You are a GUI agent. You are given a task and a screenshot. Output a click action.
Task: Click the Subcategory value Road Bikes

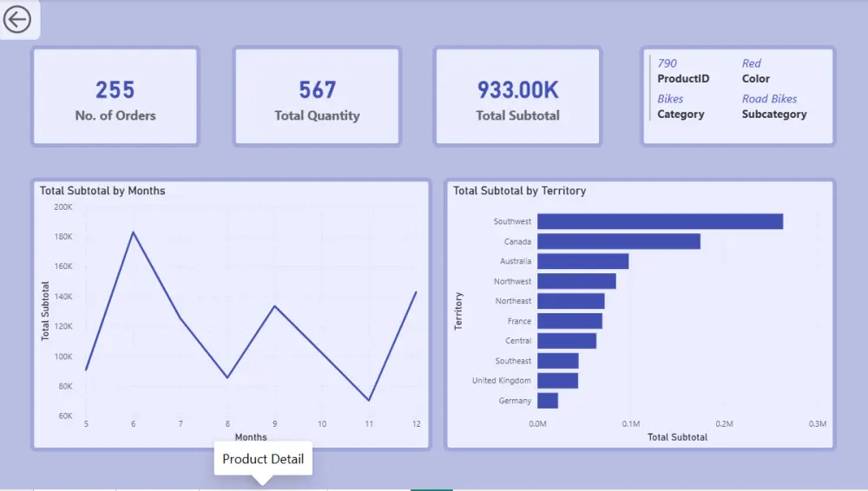click(769, 99)
